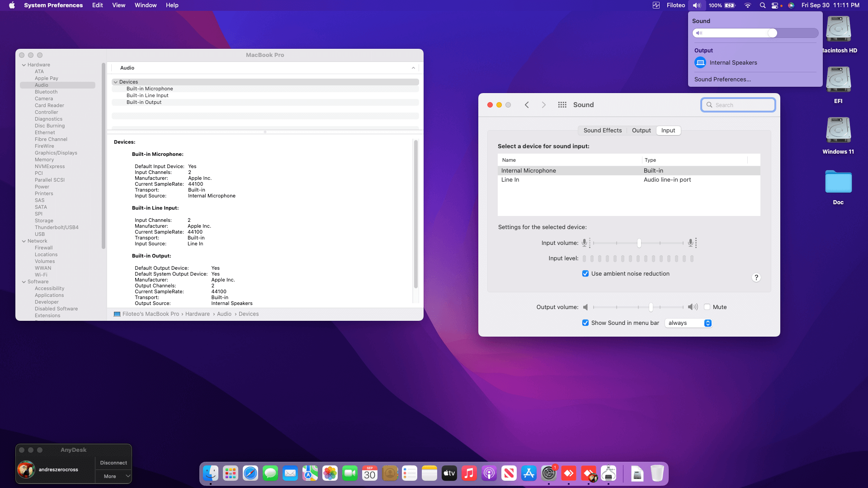Screen dimensions: 868x488
Task: Click Disconnect in AnyDesk window
Action: pos(113,463)
